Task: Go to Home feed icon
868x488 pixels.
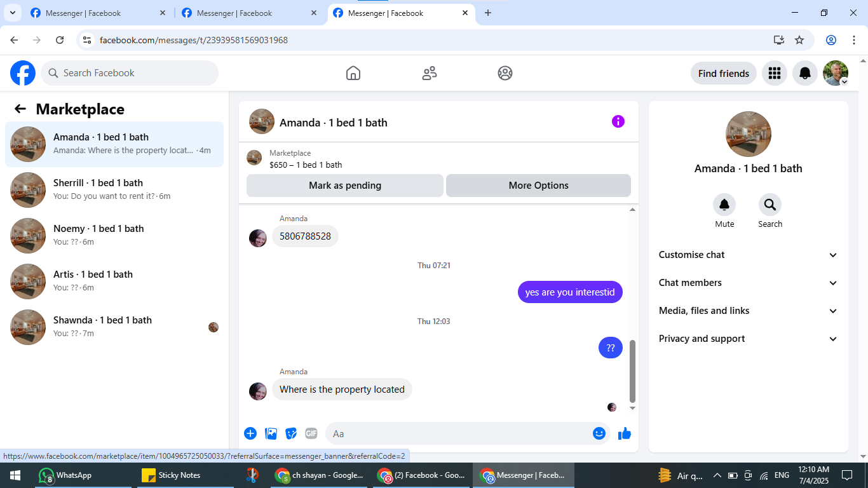Action: [x=353, y=73]
